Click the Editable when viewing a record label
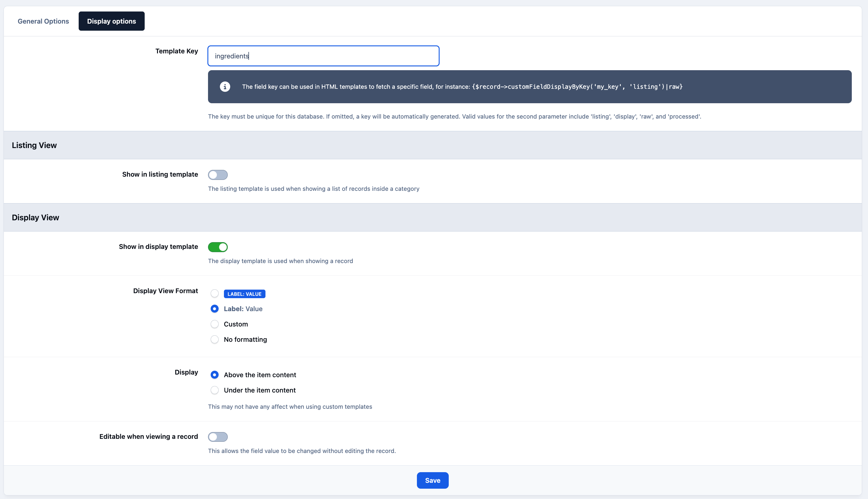This screenshot has width=868, height=499. click(148, 436)
